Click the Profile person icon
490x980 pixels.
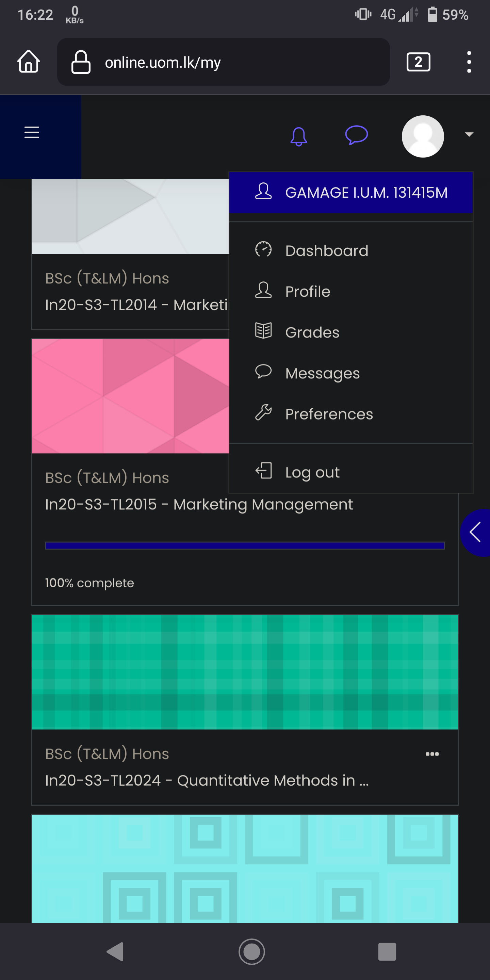click(x=263, y=290)
